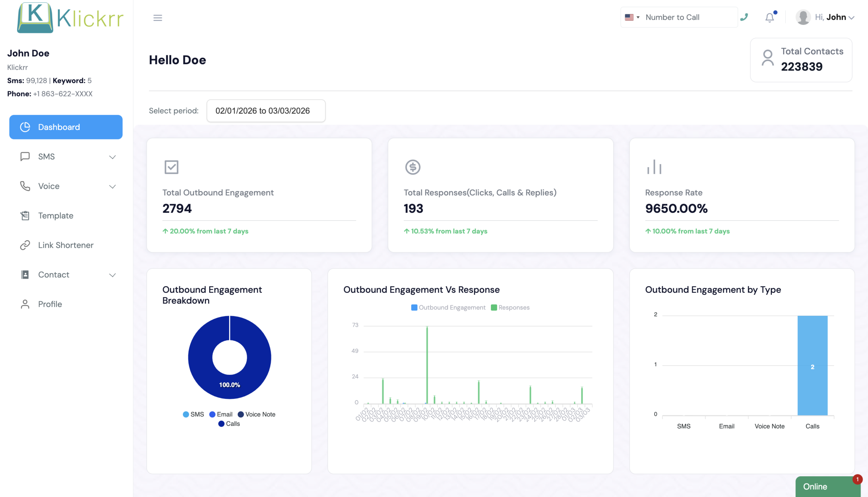Toggle Outbound Engagement series in legend
Image resolution: width=868 pixels, height=497 pixels.
pyautogui.click(x=448, y=307)
